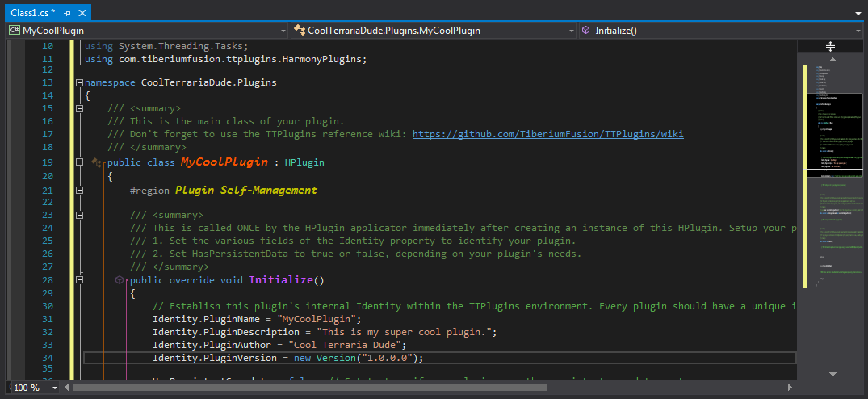Collapse the namespace CoolTerrariaDude.Plugins block
868x399 pixels.
pos(78,82)
